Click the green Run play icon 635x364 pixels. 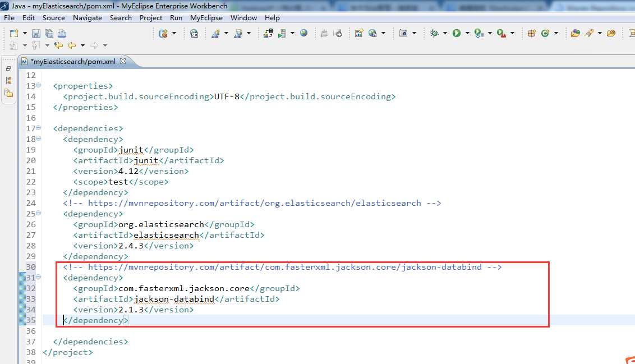pos(457,33)
